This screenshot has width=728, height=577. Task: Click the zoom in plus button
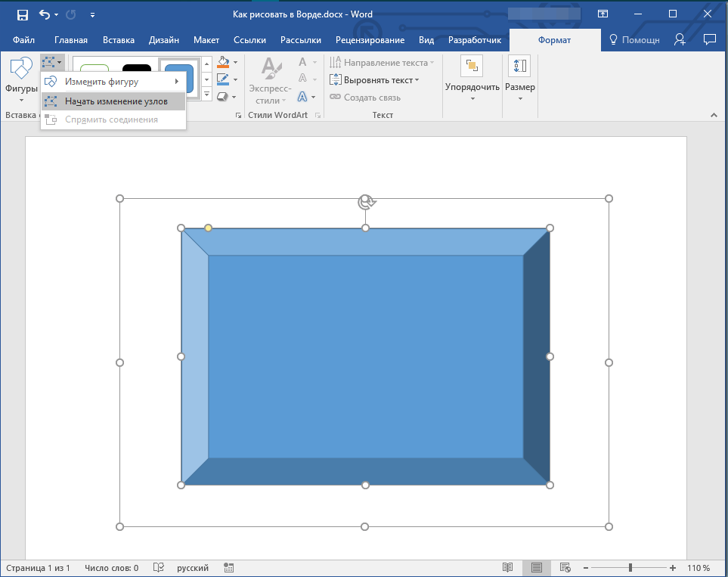click(x=673, y=568)
